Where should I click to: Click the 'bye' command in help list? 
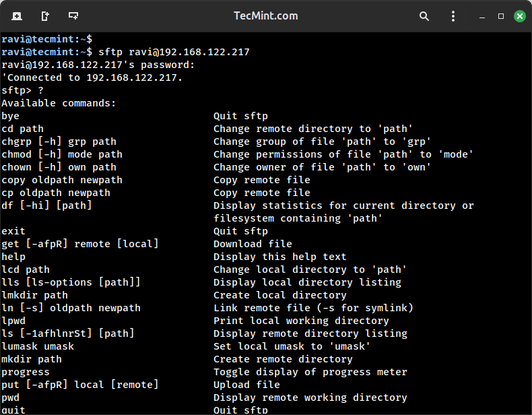point(11,116)
